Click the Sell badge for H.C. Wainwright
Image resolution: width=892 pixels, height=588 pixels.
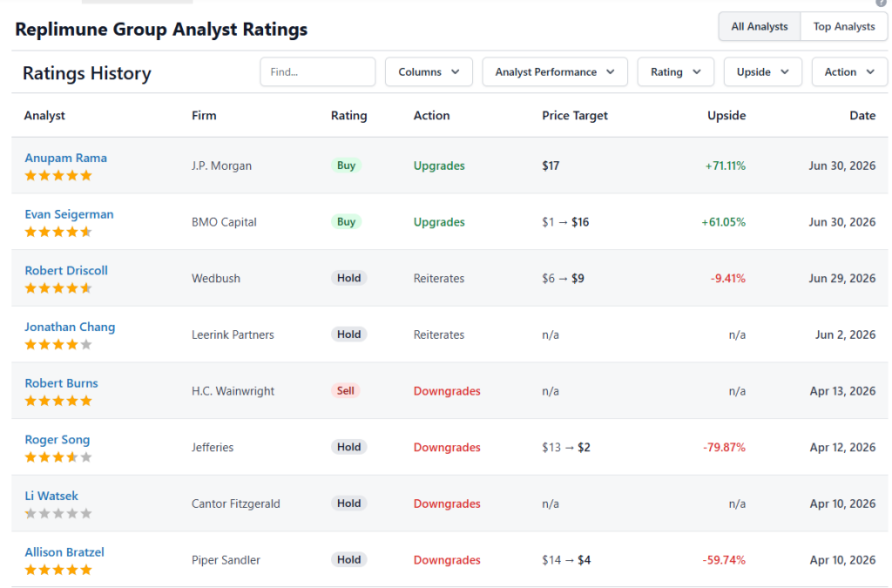(345, 390)
